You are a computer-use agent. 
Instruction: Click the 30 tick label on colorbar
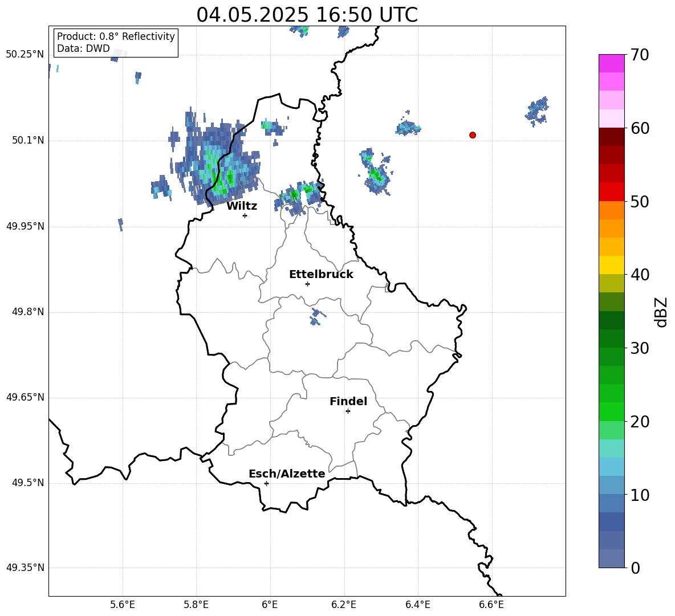(640, 348)
